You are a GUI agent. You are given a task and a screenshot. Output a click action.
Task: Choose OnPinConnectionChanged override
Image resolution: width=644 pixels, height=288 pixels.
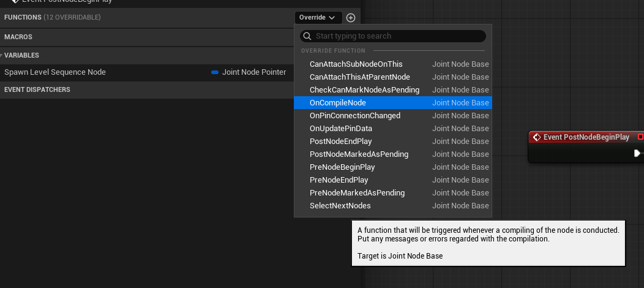tap(354, 116)
